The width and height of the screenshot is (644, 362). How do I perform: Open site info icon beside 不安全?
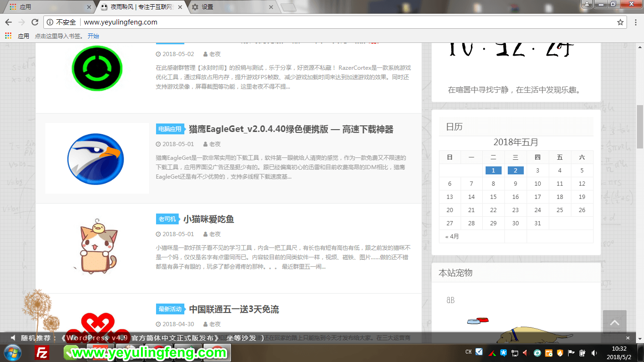pos(50,22)
